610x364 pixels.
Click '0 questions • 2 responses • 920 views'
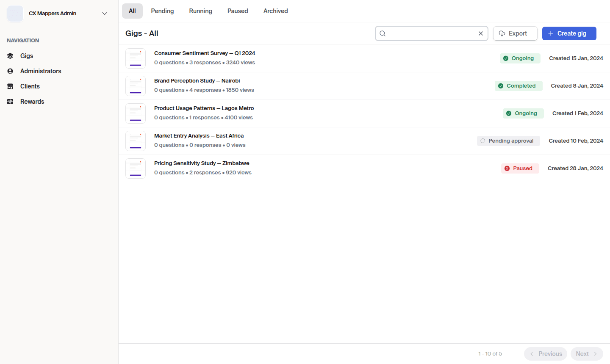(203, 173)
